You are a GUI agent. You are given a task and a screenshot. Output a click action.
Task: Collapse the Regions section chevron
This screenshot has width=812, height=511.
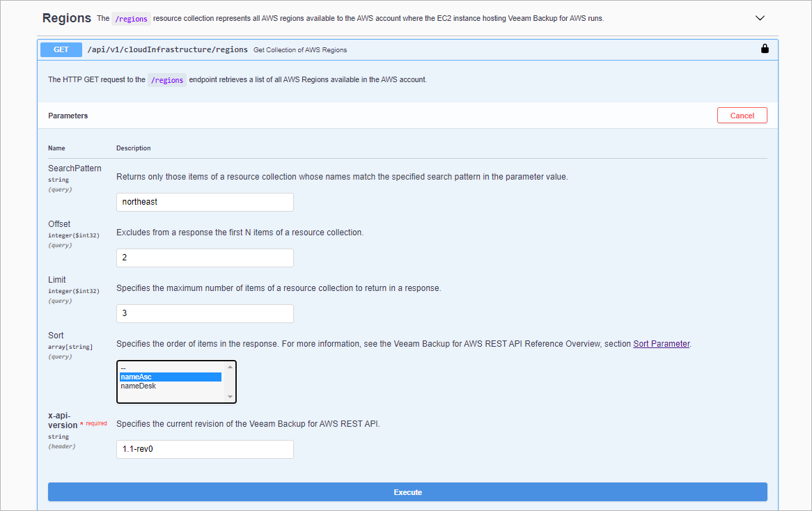tap(760, 18)
